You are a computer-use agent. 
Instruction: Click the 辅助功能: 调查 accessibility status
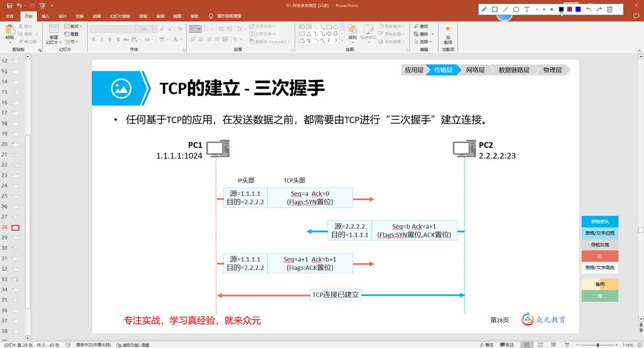(133, 345)
